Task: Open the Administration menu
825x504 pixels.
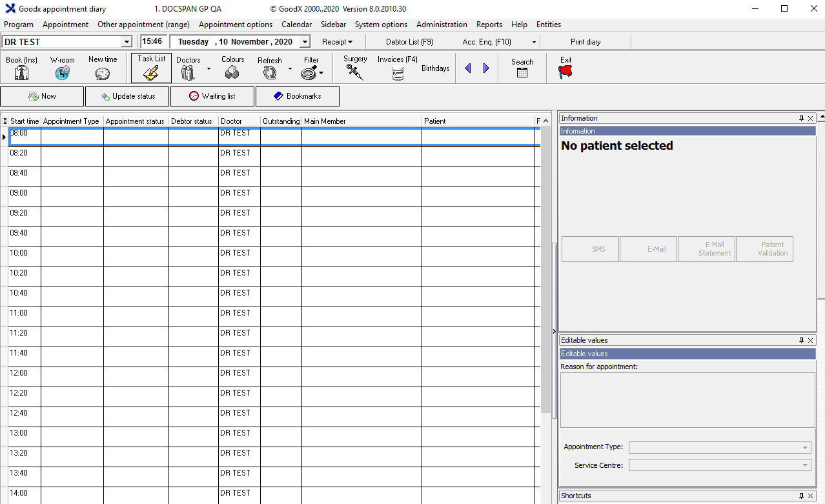Action: (442, 25)
